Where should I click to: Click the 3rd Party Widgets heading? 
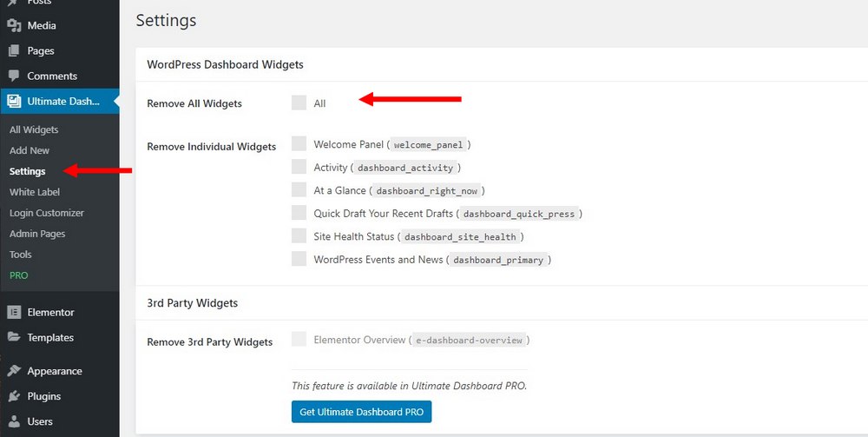[x=192, y=303]
